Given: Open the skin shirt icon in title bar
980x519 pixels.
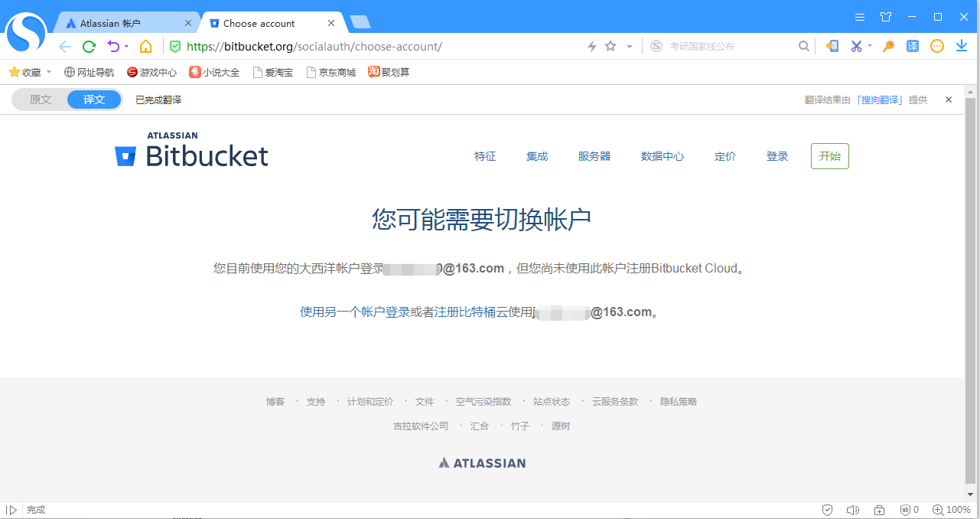Looking at the screenshot, I should pos(886,17).
